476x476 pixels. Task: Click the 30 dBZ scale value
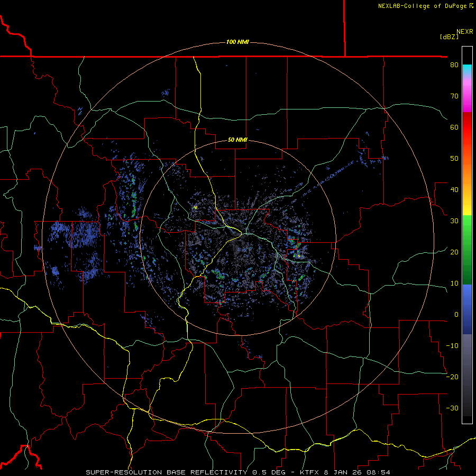pos(454,221)
